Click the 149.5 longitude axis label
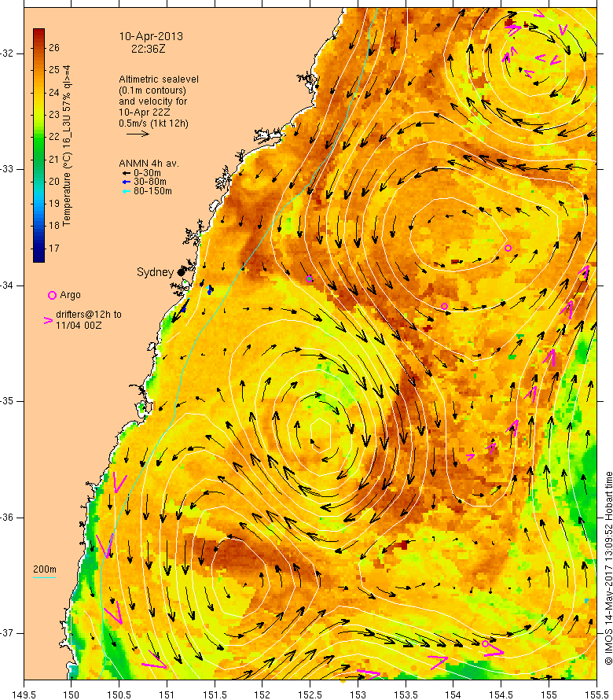The image size is (613, 700). click(x=24, y=695)
